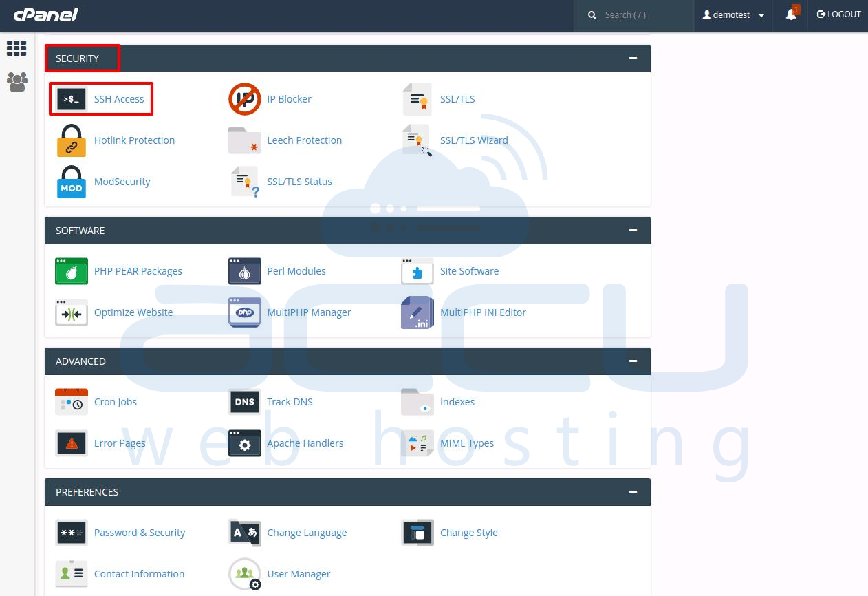Open the IP Blocker link
Viewport: 868px width, 596px height.
[289, 99]
